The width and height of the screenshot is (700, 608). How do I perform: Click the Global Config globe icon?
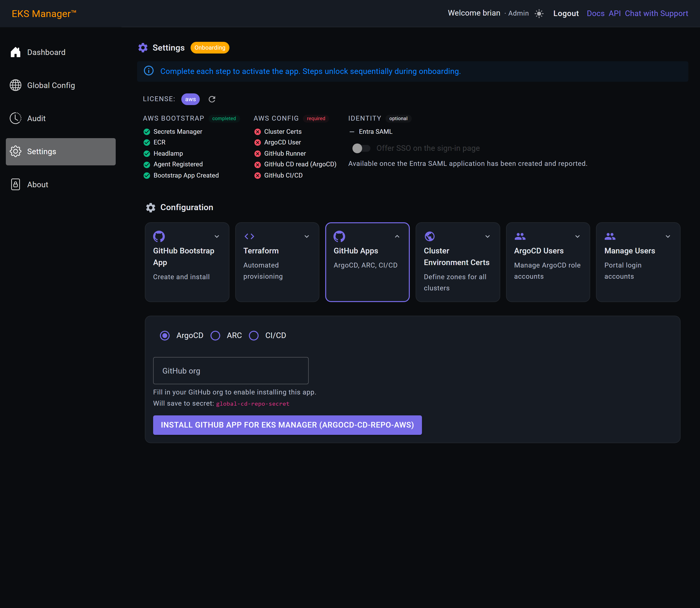point(16,85)
